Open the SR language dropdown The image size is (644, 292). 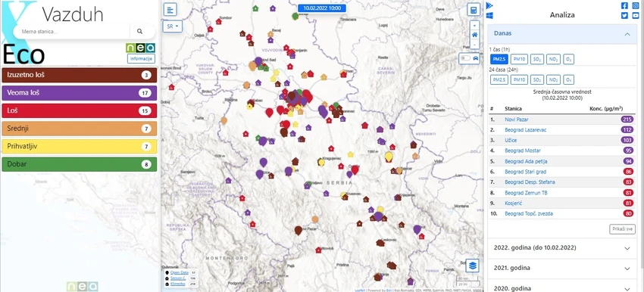point(173,26)
